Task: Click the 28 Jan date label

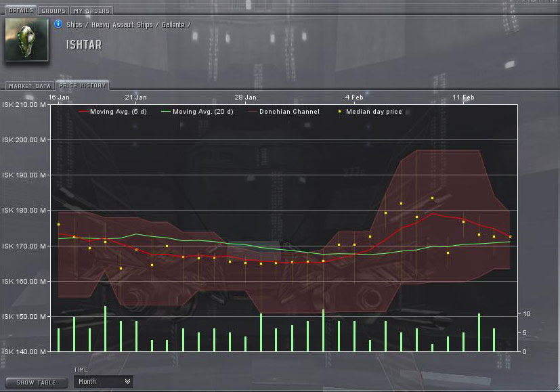Action: coord(245,97)
